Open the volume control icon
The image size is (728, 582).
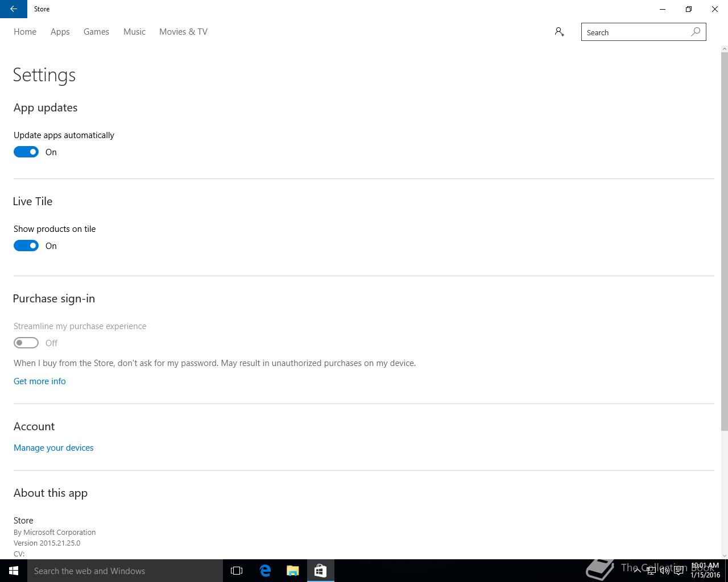(664, 571)
